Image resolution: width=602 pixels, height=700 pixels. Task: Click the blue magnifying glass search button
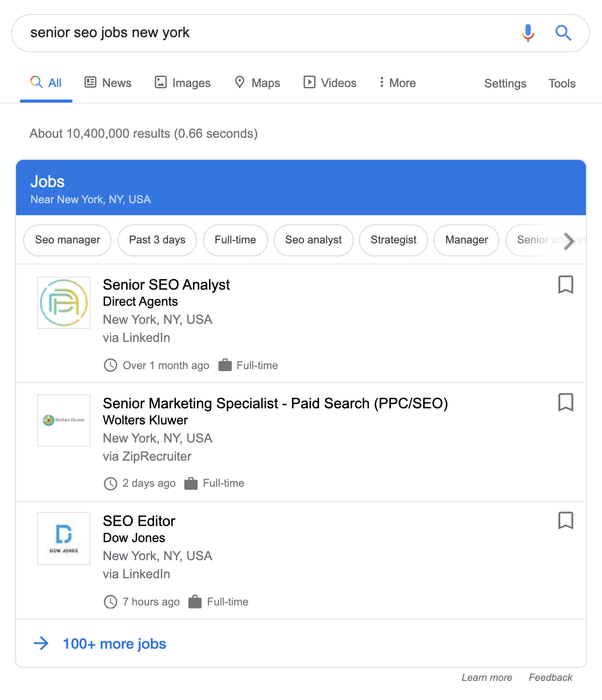point(563,33)
